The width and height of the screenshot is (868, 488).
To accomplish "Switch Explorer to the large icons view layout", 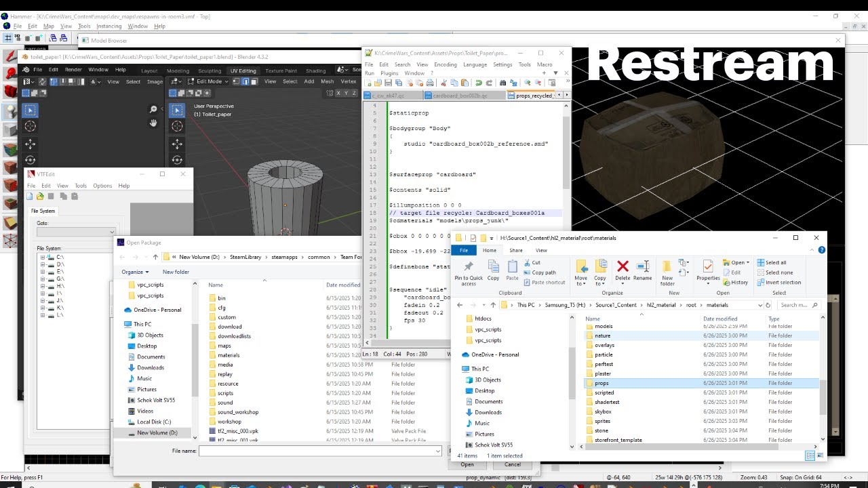I will tap(818, 455).
